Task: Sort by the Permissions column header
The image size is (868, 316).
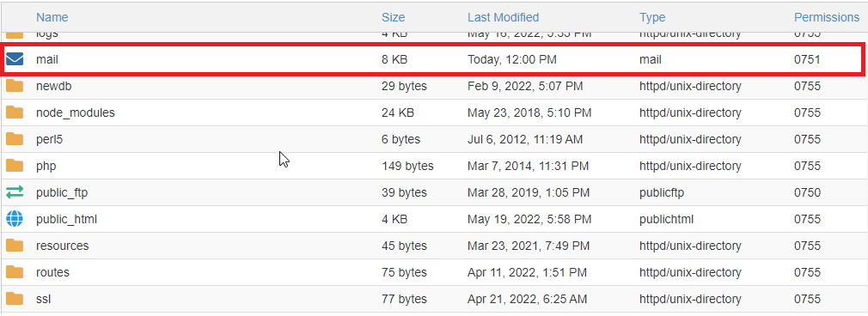Action: coord(827,17)
